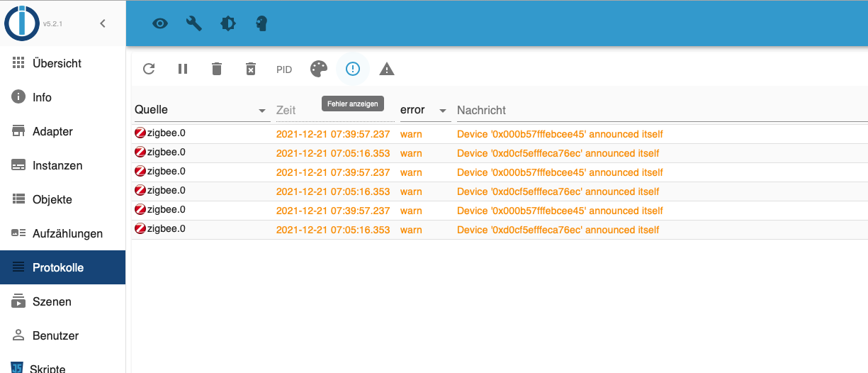The height and width of the screenshot is (373, 868).
Task: Click the Benutzer person icon
Action: [18, 335]
